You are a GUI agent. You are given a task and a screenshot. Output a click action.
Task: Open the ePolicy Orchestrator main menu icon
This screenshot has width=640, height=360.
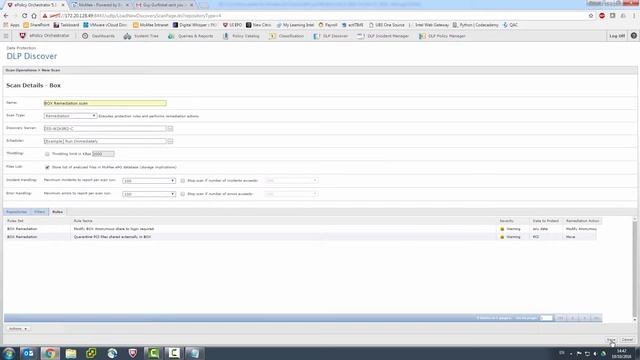point(6,36)
